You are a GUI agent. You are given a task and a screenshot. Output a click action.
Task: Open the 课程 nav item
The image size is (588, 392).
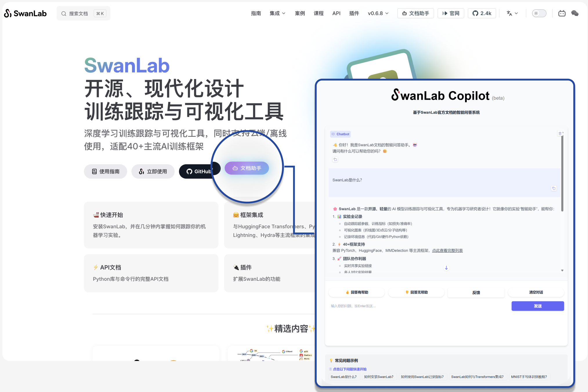[319, 13]
